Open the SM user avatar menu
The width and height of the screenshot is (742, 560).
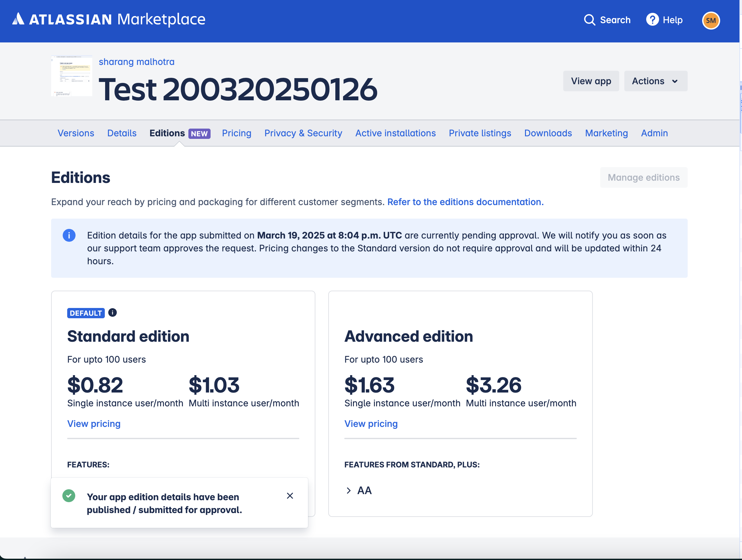click(710, 21)
